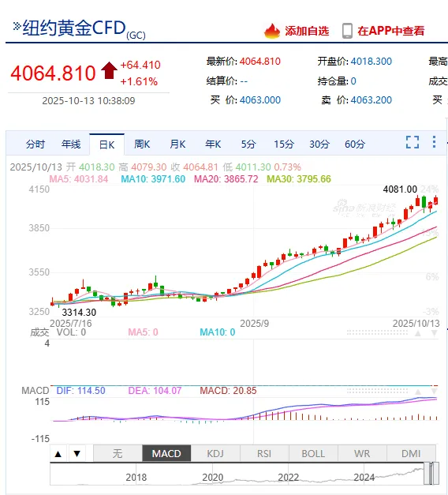
Task: Select the KDJ indicator button
Action: coord(215,454)
